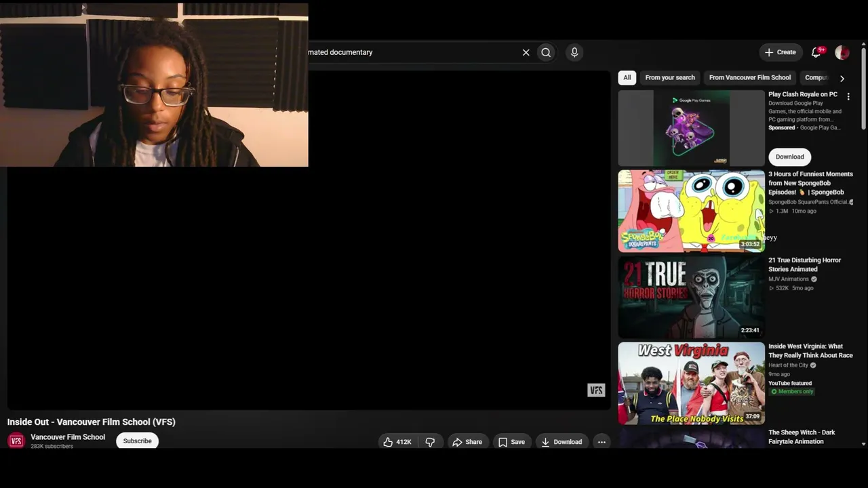Image resolution: width=868 pixels, height=488 pixels.
Task: Open more actions menu beside Download
Action: pos(601,442)
